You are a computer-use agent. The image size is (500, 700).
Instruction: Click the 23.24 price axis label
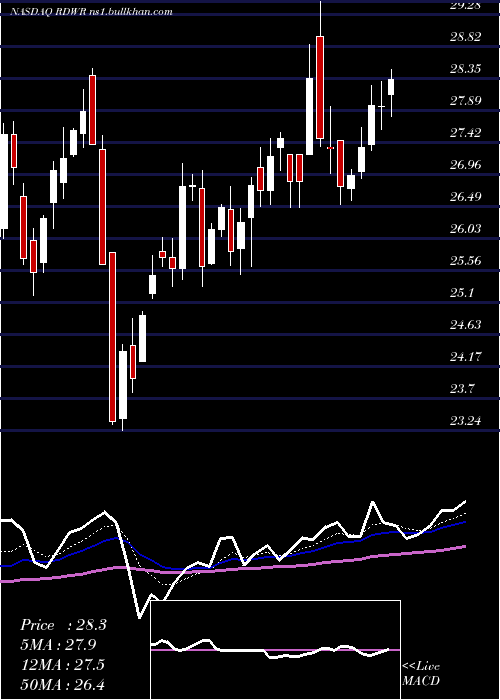465,421
